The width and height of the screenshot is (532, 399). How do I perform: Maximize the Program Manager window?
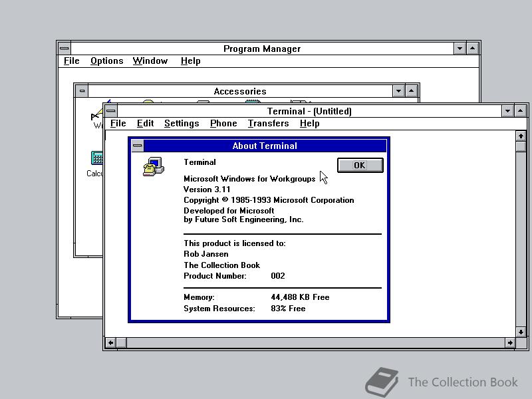click(473, 49)
